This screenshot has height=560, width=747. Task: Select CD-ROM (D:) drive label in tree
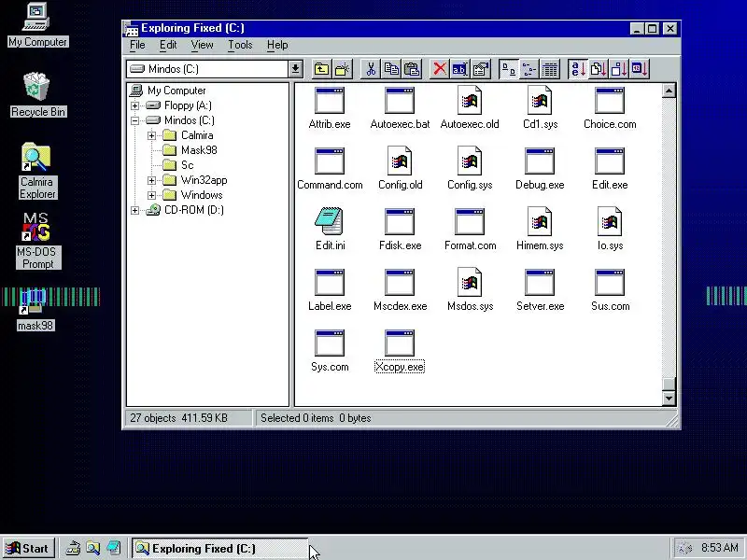pos(194,210)
